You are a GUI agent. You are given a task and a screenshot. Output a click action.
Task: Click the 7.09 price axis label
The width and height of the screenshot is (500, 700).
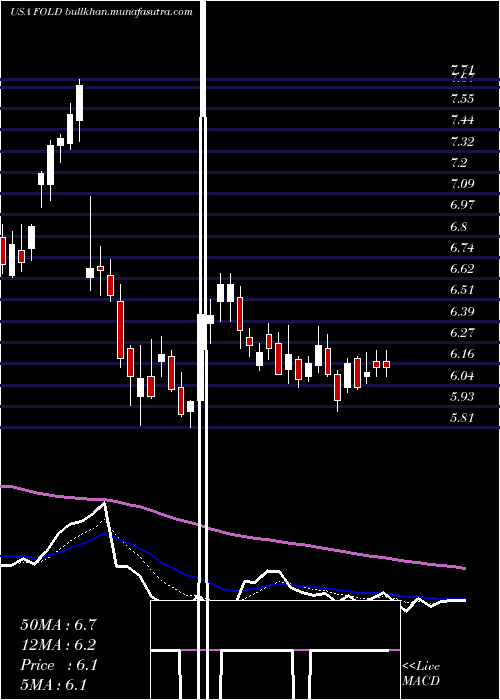(x=462, y=184)
